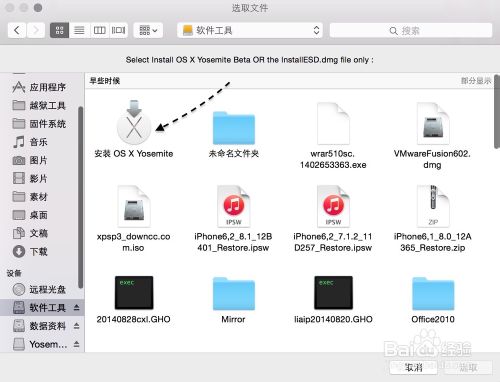Switch to Cover Flow view
The width and height of the screenshot is (500, 382).
click(x=118, y=30)
